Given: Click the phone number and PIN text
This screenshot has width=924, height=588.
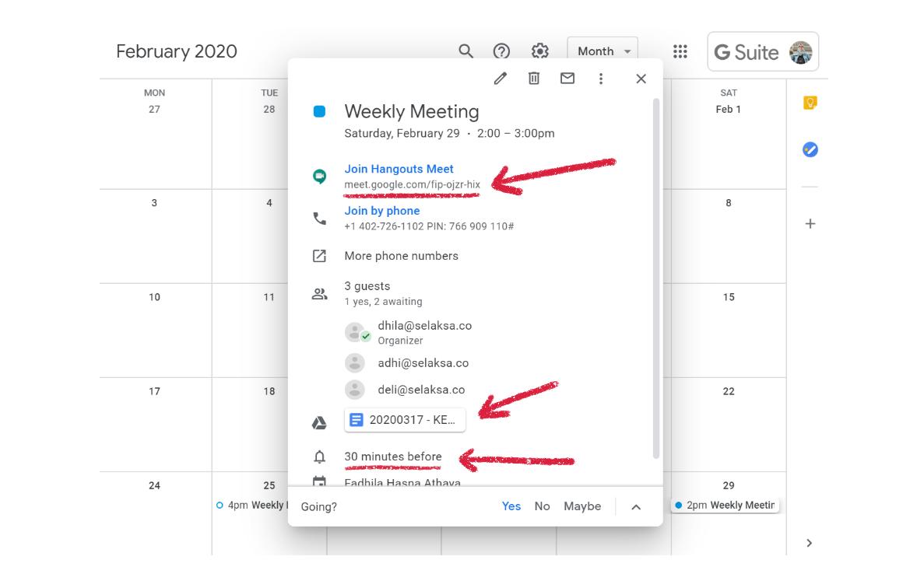Looking at the screenshot, I should 429,226.
